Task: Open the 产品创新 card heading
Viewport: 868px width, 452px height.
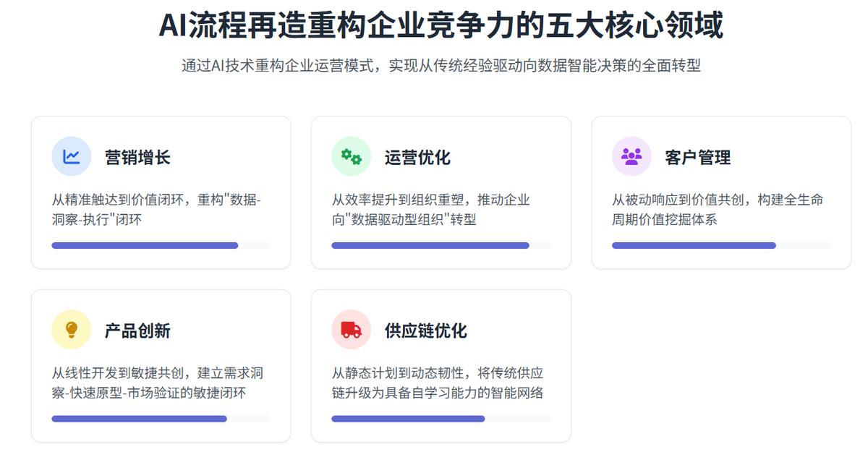Action: (x=137, y=331)
